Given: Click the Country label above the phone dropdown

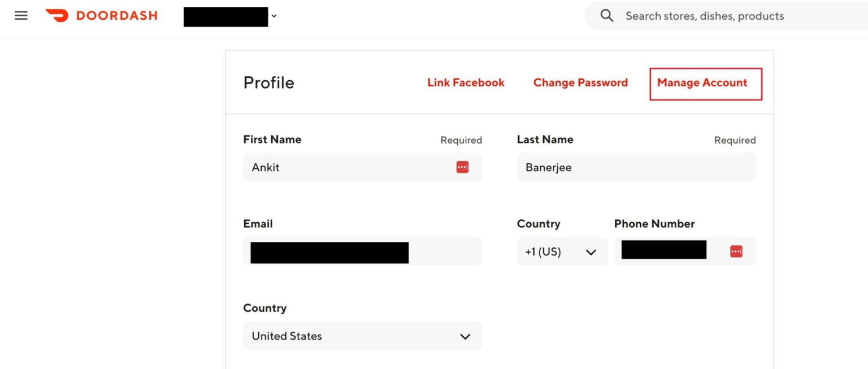Looking at the screenshot, I should pyautogui.click(x=538, y=224).
